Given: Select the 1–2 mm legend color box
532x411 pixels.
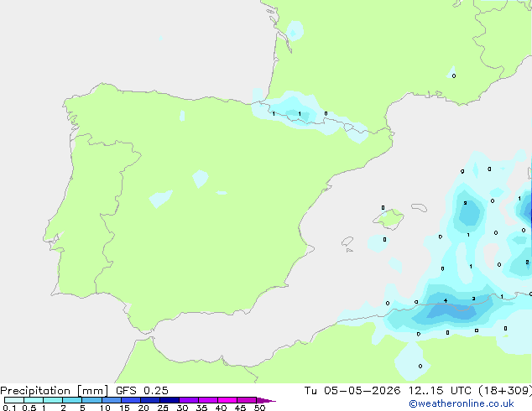Looking at the screenshot, I should (53, 400).
